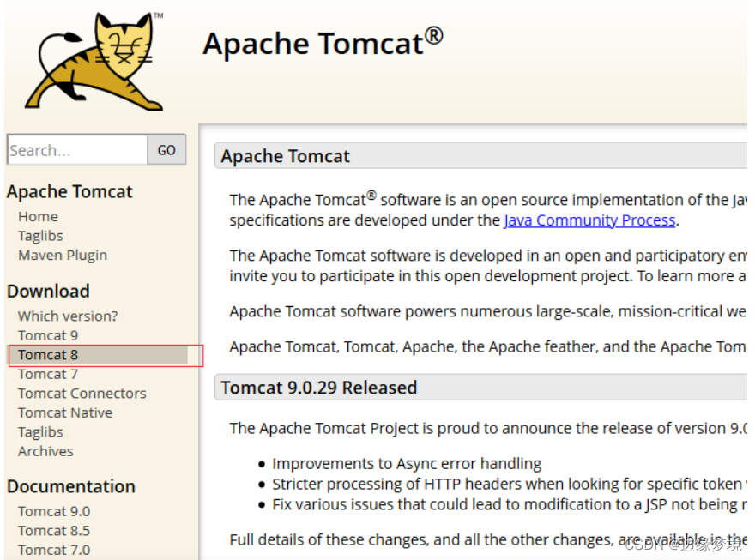Screen dimensions: 755x560
Task: Click the Apache Tomcat cat logo
Action: [95, 61]
